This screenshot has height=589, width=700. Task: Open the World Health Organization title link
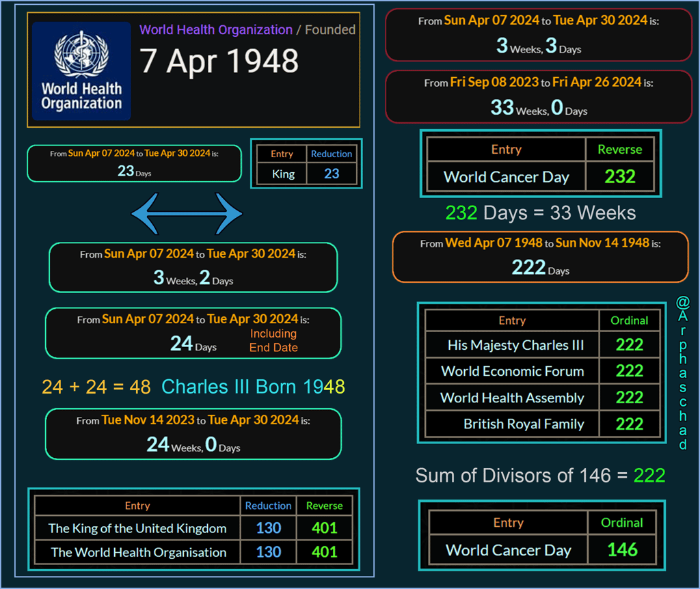point(215,30)
